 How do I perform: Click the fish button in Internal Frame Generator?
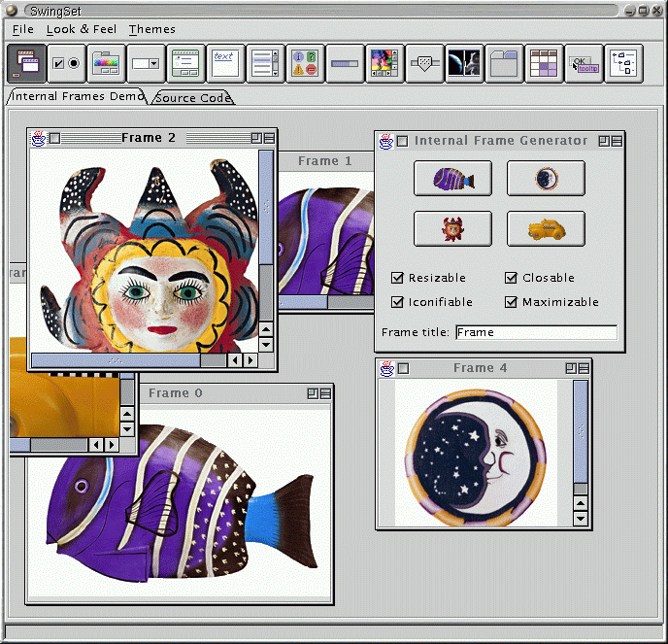tap(452, 178)
